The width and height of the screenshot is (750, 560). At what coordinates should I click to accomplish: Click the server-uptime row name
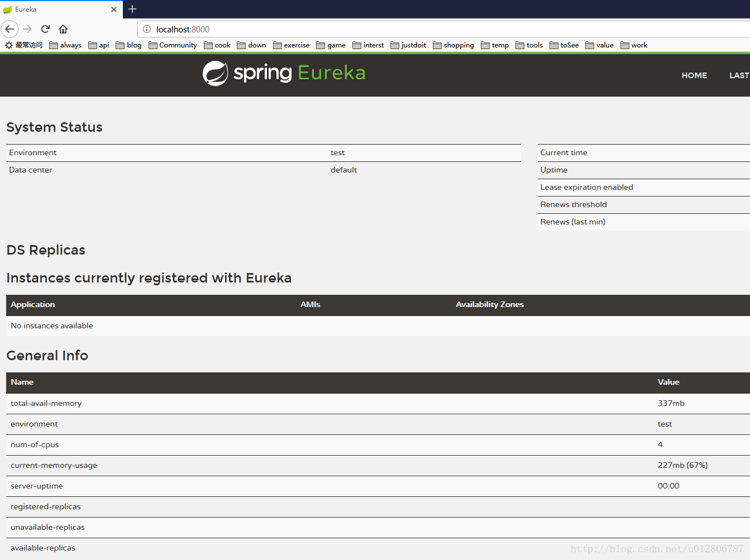37,486
